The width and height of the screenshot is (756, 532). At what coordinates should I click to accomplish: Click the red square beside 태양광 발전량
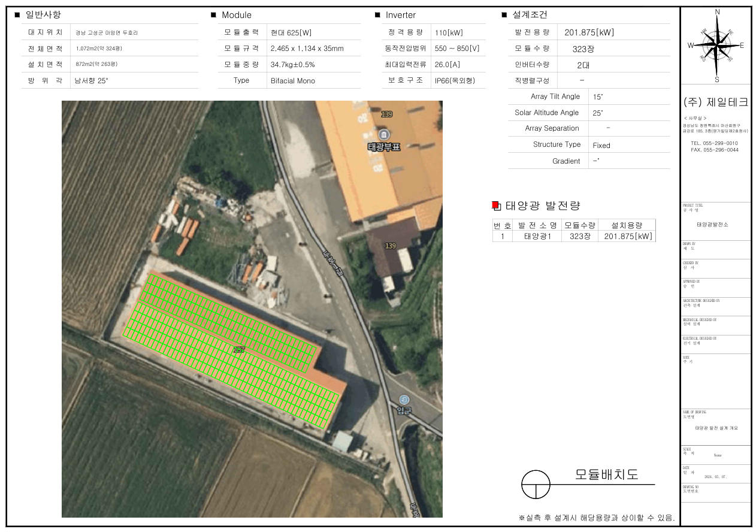(x=495, y=205)
